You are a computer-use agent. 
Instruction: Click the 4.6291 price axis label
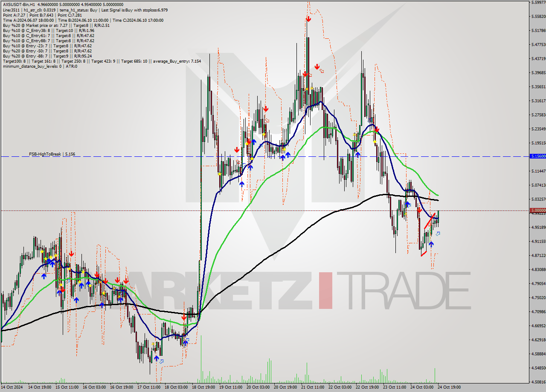[x=538, y=340]
